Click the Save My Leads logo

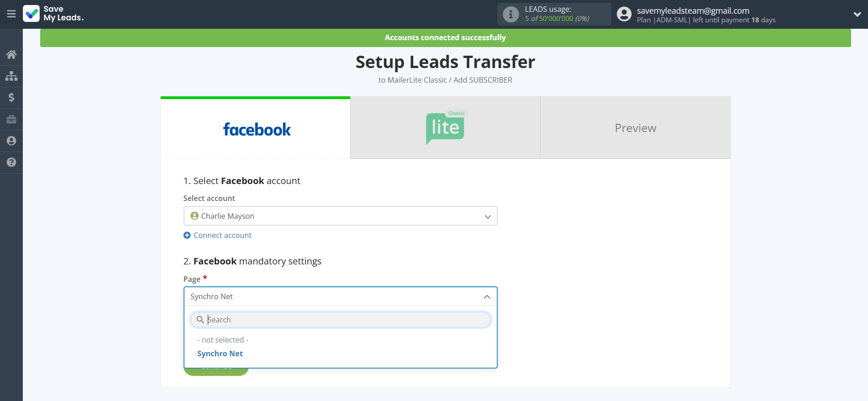(53, 14)
